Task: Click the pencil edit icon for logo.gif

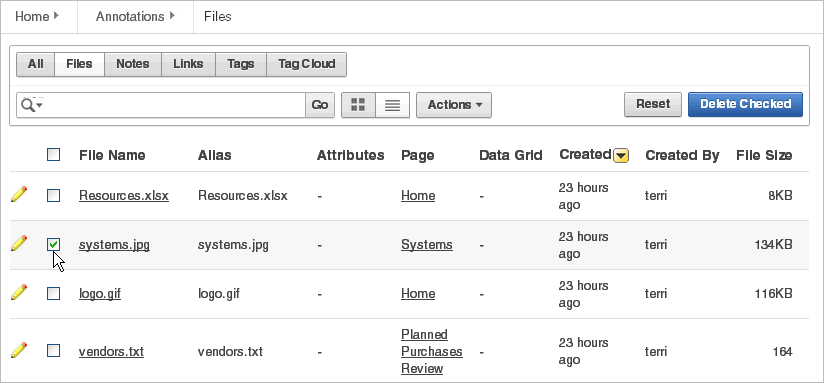Action: 19,292
